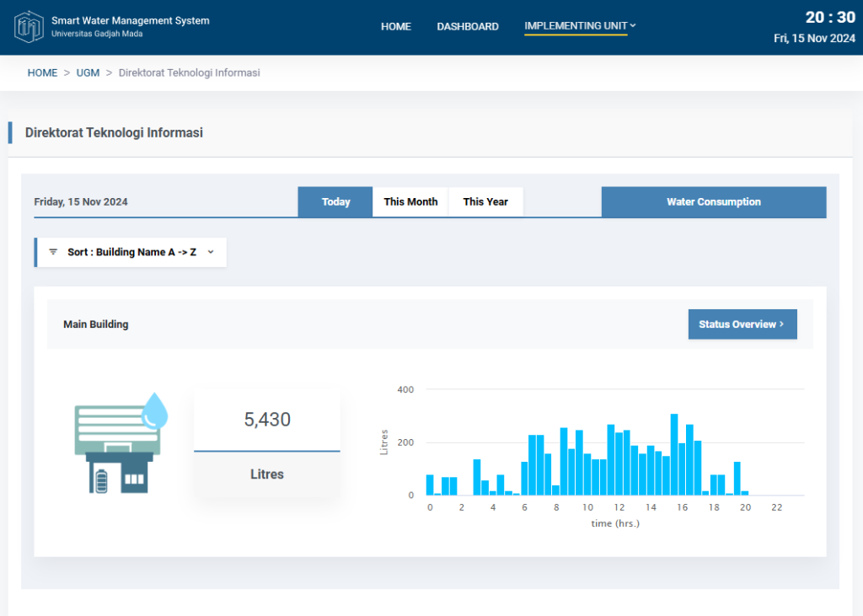The height and width of the screenshot is (616, 863).
Task: Switch to the This Month tab
Action: [410, 202]
